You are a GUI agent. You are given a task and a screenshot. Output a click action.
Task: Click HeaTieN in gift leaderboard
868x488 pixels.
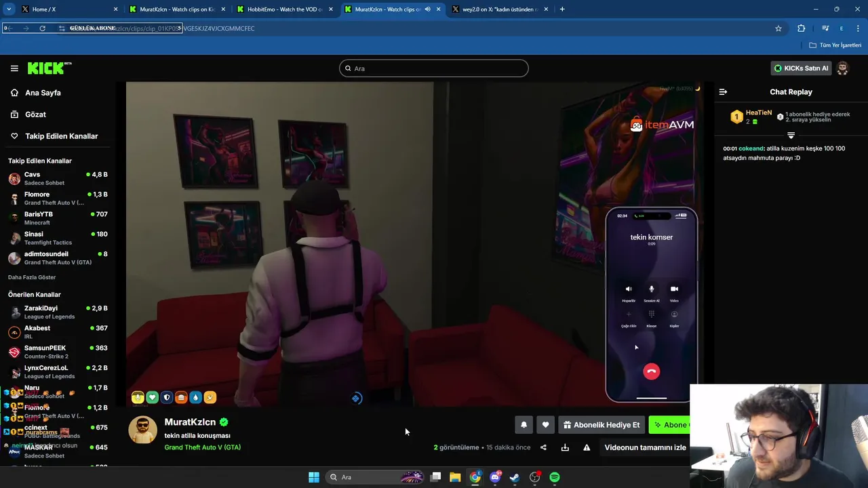(x=759, y=113)
